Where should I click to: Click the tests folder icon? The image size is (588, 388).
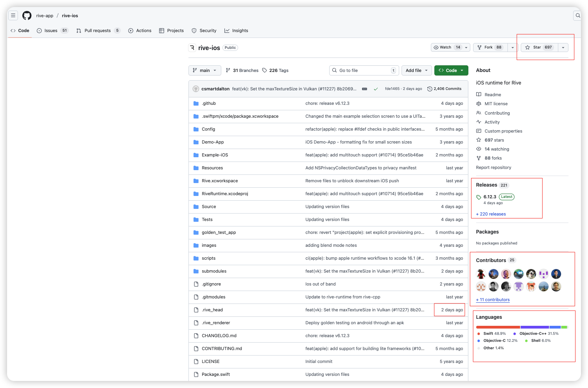[196, 219]
